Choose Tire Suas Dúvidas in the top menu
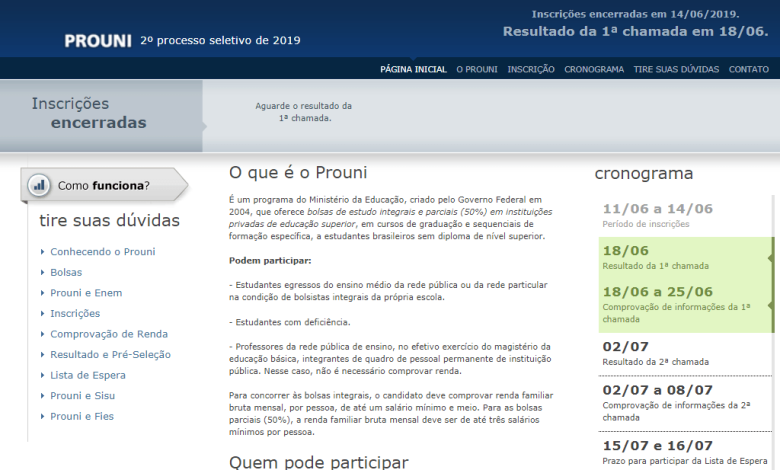 [676, 69]
